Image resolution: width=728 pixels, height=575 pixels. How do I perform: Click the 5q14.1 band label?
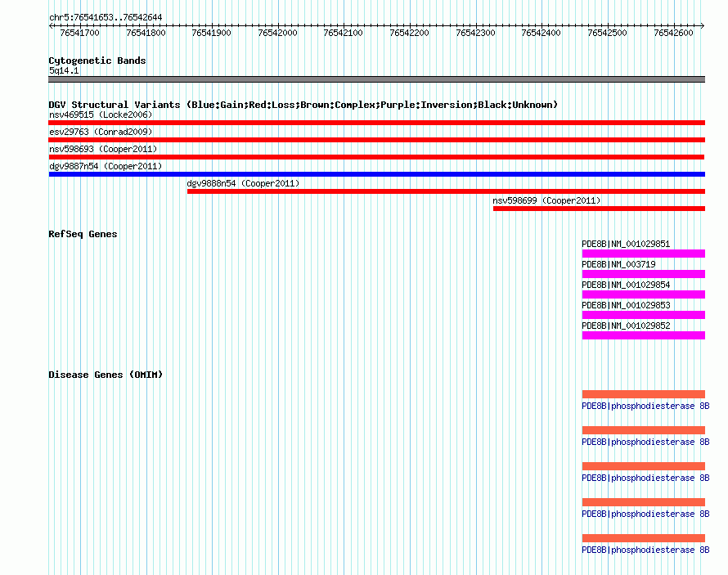tap(64, 70)
